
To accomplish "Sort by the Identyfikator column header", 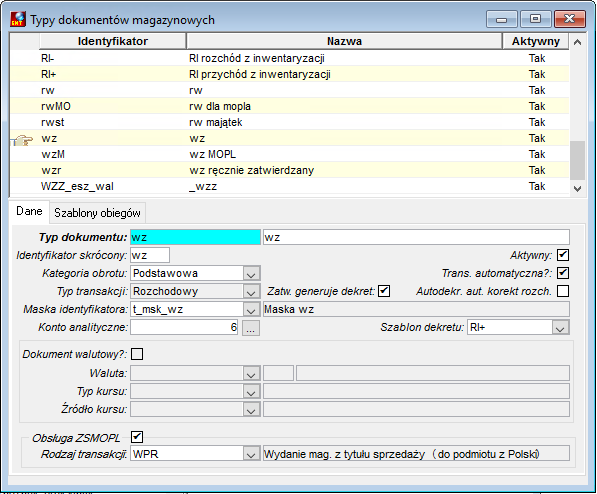I will pos(113,41).
